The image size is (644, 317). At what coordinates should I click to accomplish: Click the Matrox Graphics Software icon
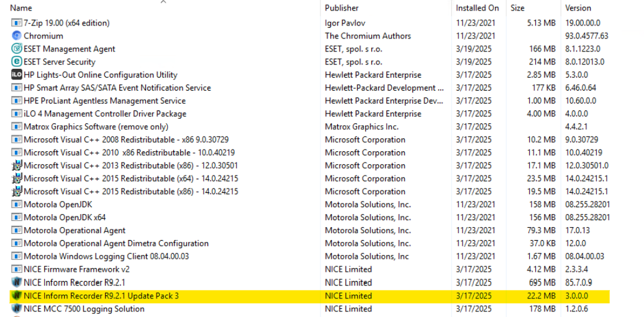coord(17,127)
